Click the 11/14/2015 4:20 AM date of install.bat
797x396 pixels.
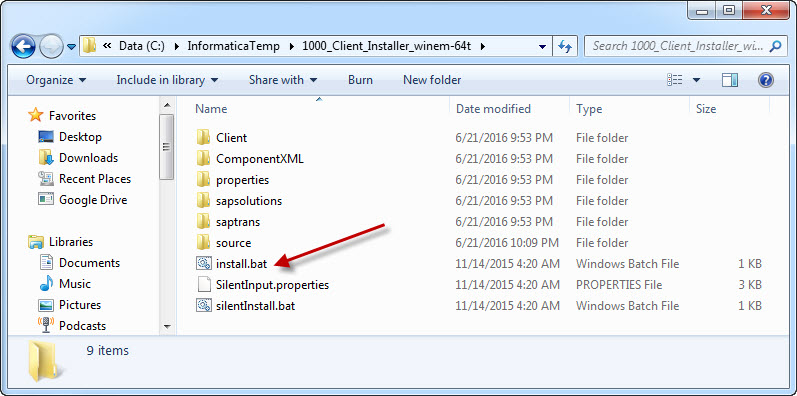pos(507,264)
